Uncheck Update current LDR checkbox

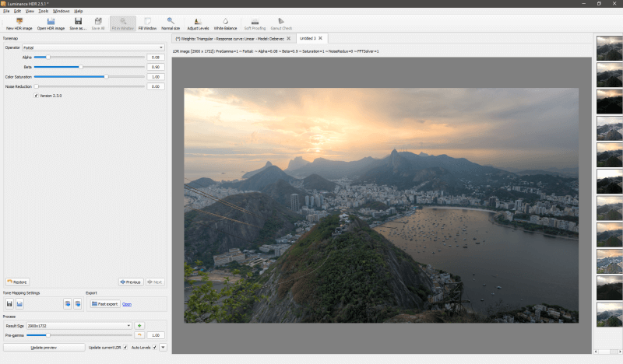click(x=125, y=348)
